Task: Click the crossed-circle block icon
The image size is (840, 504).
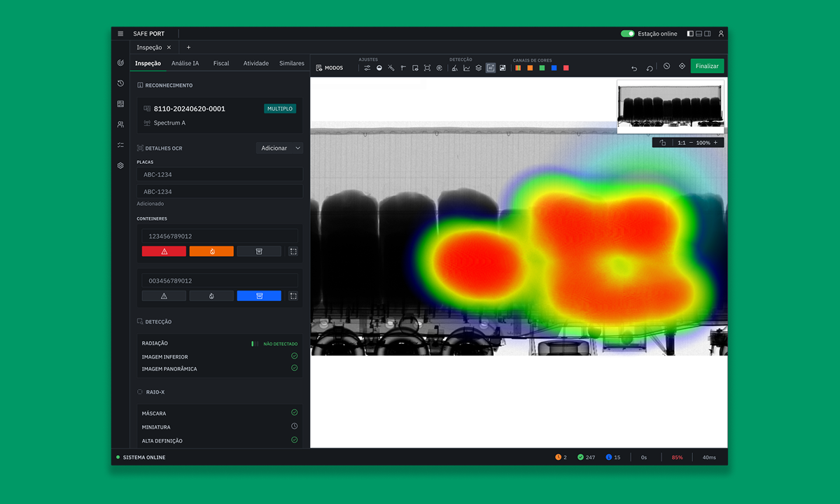Action: 666,66
